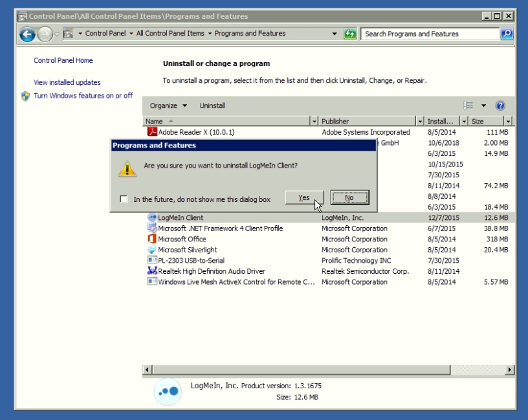The width and height of the screenshot is (528, 420).
Task: Click the Windows Live Mesh ActiveX icon
Action: click(x=152, y=282)
